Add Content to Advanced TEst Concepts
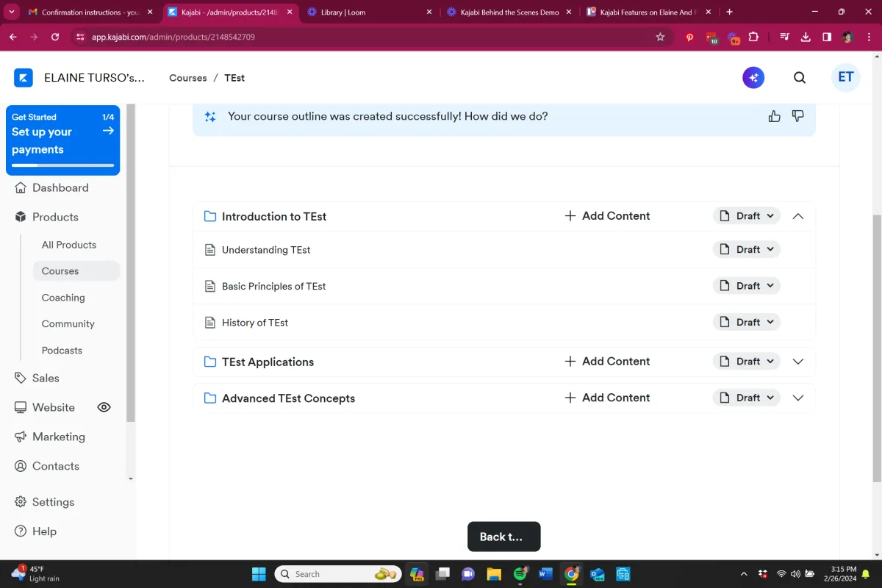Screen dimensions: 882x588 tap(607, 398)
